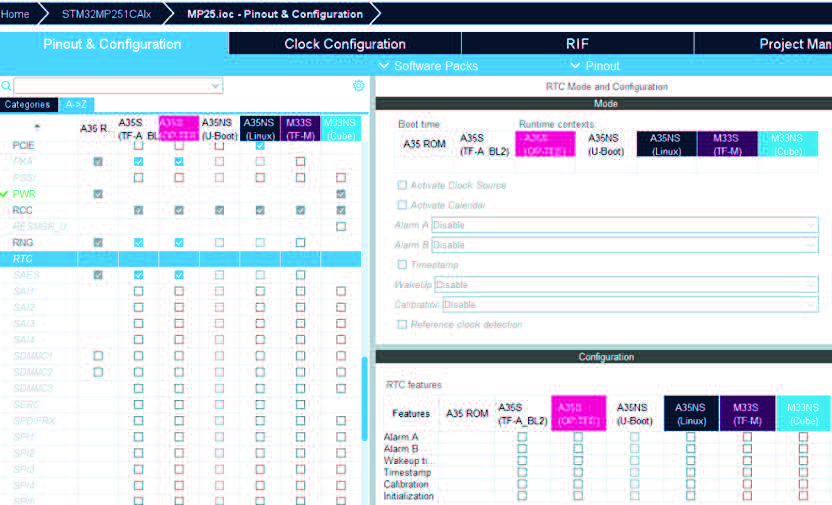The height and width of the screenshot is (505, 832).
Task: Select the SPDIFRX peripheral row
Action: [x=34, y=421]
